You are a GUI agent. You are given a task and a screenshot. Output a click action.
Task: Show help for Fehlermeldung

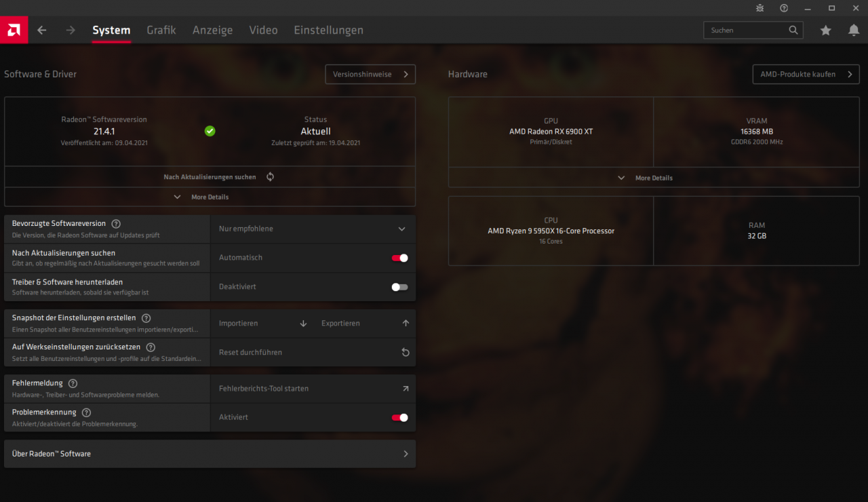pyautogui.click(x=73, y=383)
